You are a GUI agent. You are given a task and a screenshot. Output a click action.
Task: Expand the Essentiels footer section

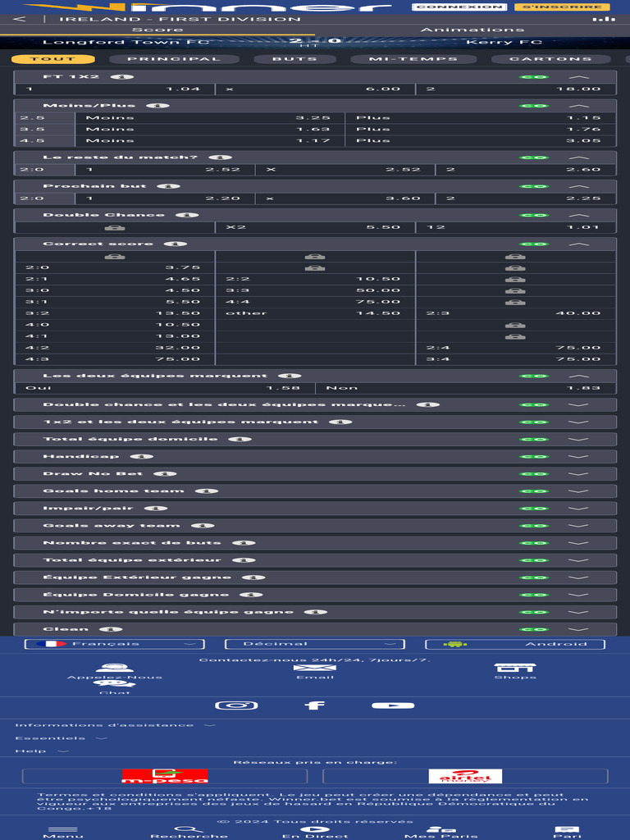[61, 738]
